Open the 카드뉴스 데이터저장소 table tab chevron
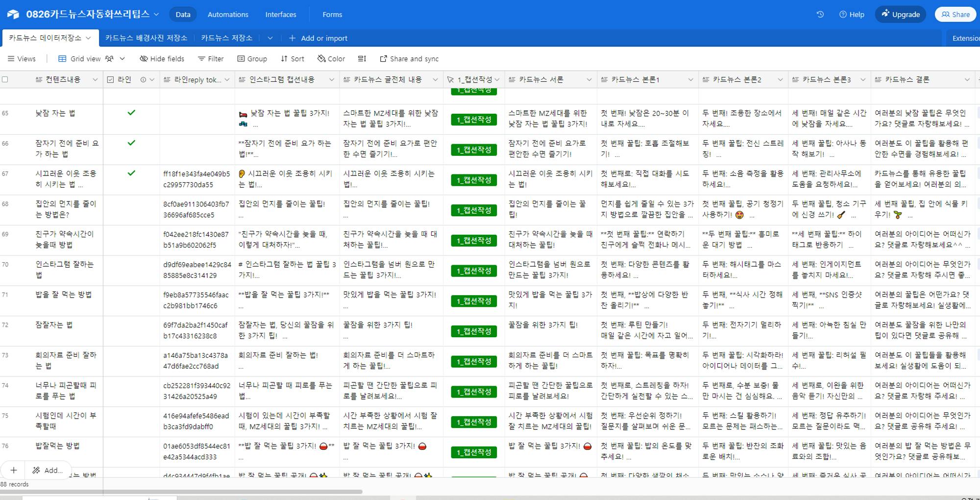Screen dimensions: 980x500 click(x=88, y=38)
